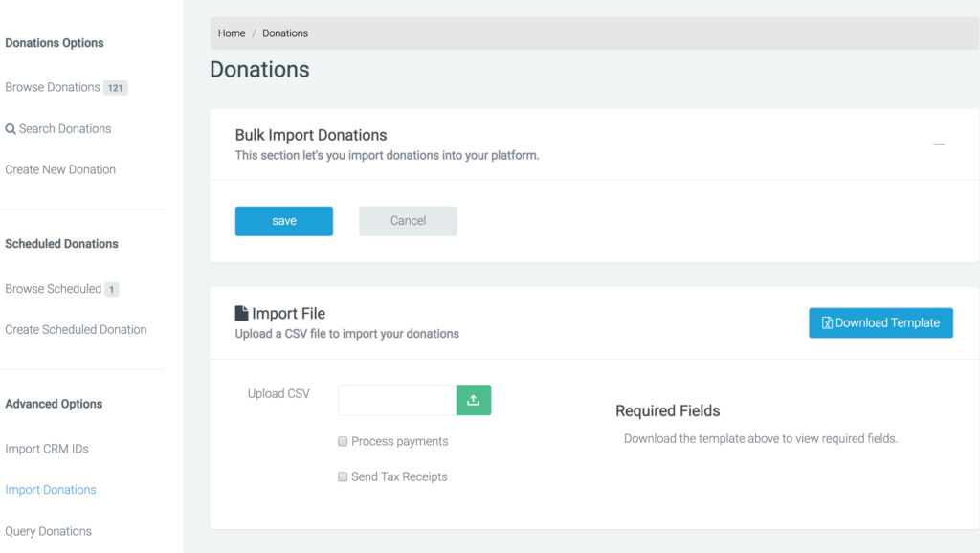This screenshot has width=980, height=553.
Task: Enable the Send Tax Receipts checkbox
Action: tap(343, 476)
